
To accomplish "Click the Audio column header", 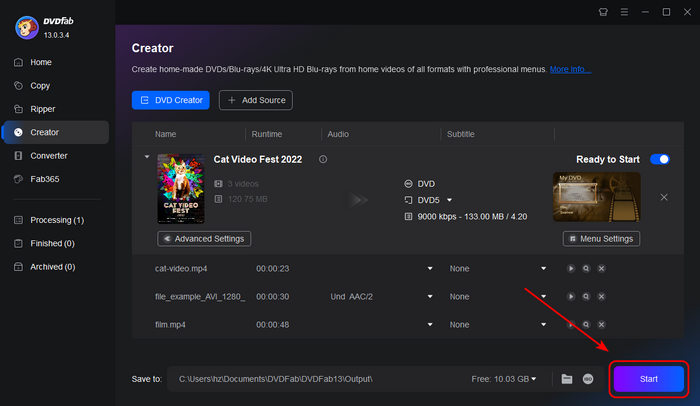I will (x=338, y=134).
